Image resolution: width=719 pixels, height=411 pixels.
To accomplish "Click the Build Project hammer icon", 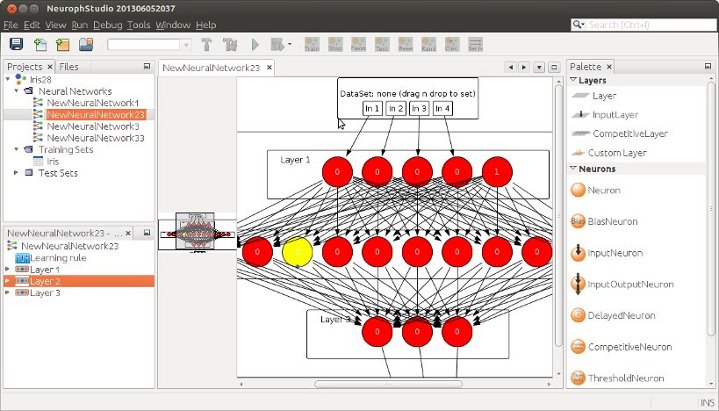I will pyautogui.click(x=207, y=44).
